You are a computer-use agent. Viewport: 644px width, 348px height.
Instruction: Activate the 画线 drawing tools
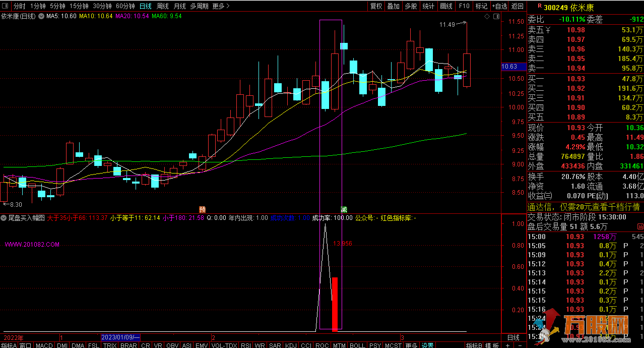(x=446, y=6)
